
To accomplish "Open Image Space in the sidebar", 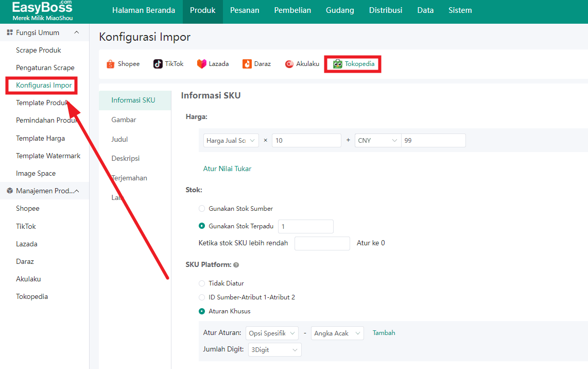I will tap(36, 174).
